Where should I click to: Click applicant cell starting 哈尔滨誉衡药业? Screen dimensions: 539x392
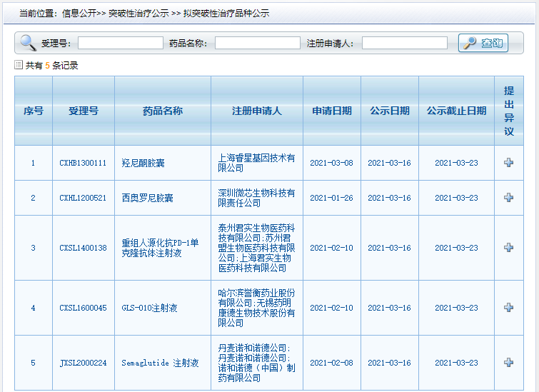[256, 308]
